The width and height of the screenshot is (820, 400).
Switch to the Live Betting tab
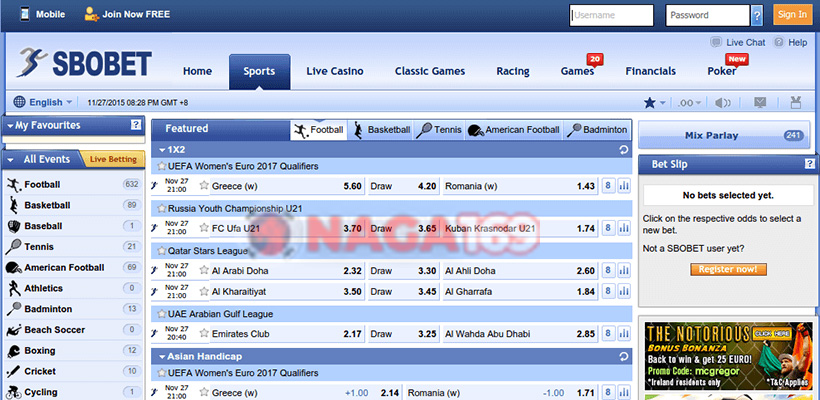113,159
